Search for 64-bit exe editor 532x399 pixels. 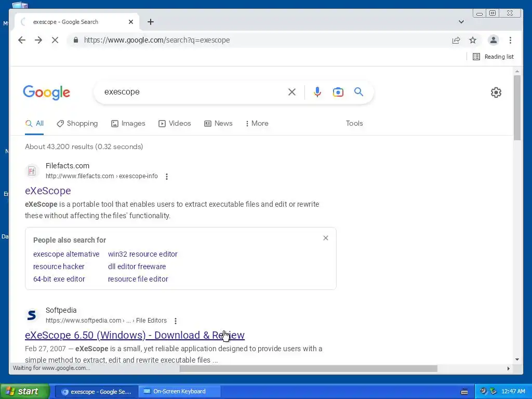[x=59, y=279]
